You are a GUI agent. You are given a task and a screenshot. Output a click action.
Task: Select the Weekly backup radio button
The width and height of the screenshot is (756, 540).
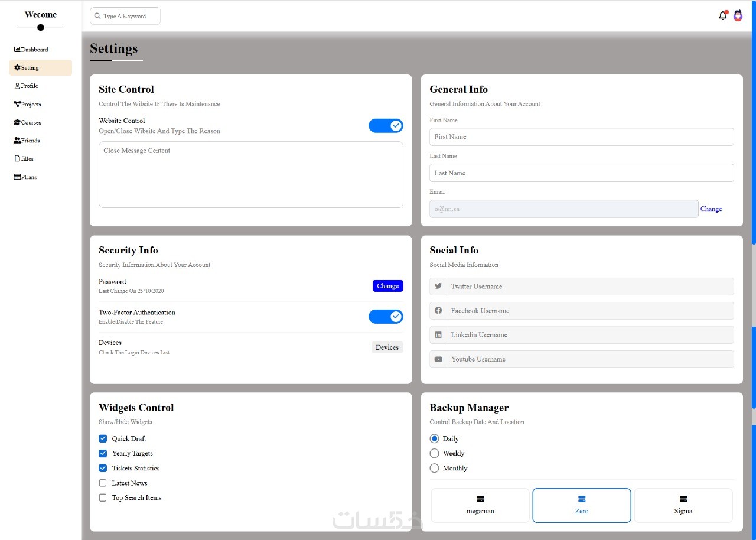point(435,453)
